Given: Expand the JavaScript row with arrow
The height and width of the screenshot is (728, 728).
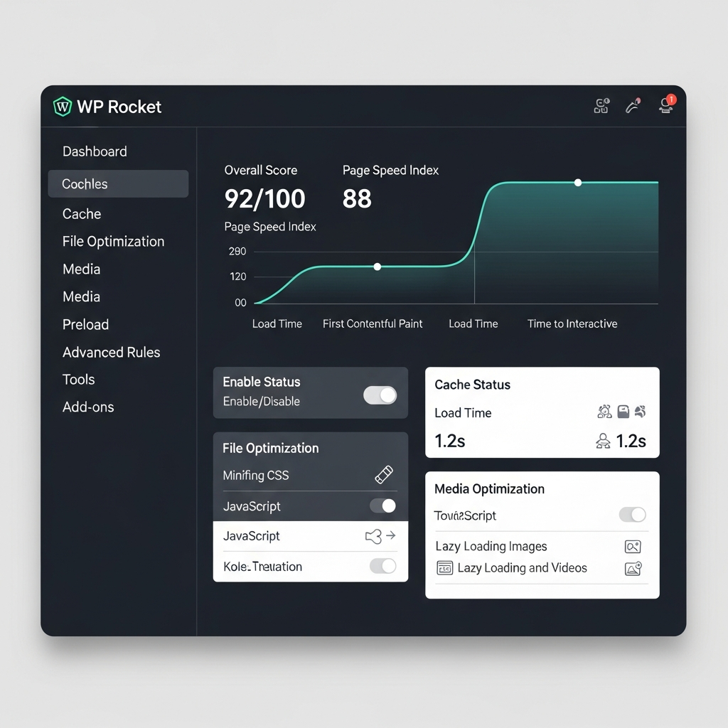Looking at the screenshot, I should pos(380,536).
